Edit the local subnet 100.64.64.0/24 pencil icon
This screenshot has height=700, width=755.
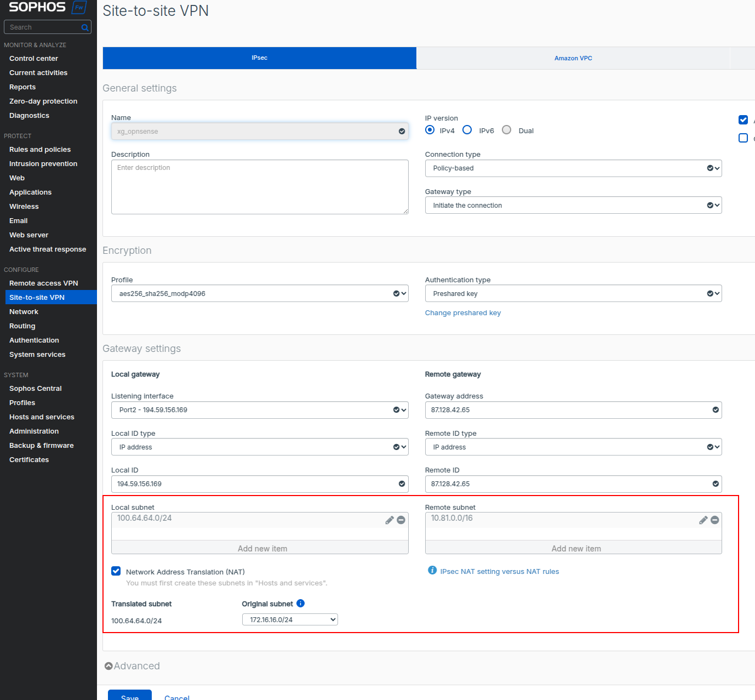pos(390,520)
